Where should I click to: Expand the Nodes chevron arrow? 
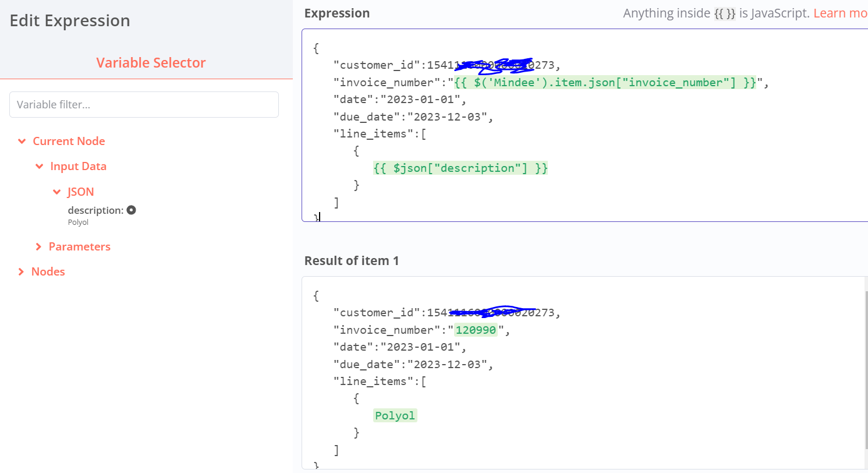[x=21, y=272]
